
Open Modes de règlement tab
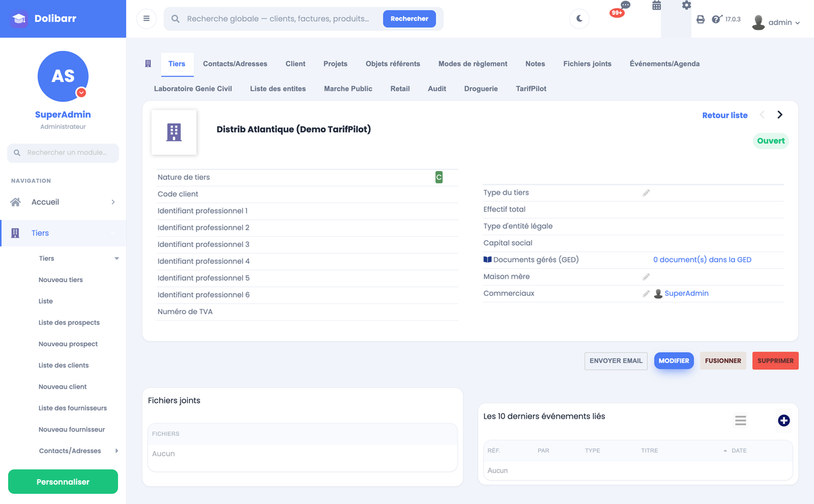click(473, 64)
